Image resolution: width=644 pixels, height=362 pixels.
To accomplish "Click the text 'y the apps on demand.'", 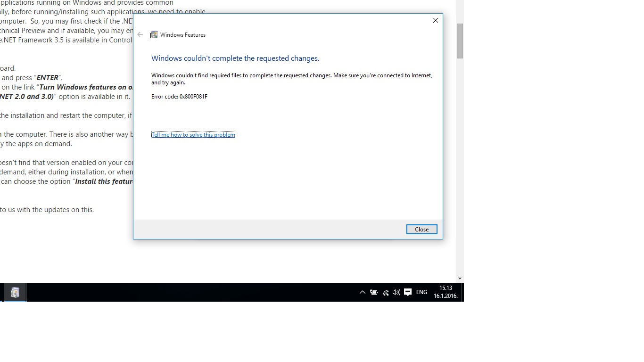I will click(x=36, y=144).
